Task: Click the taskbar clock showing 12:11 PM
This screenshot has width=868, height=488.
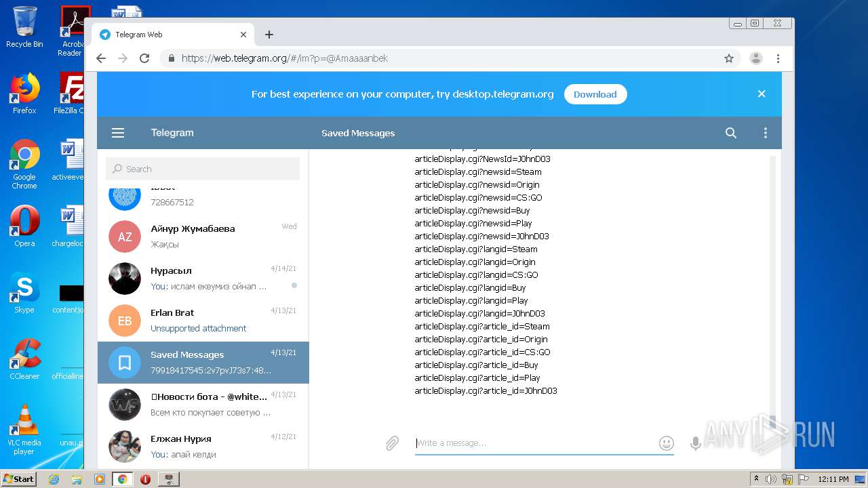Action: [x=833, y=479]
